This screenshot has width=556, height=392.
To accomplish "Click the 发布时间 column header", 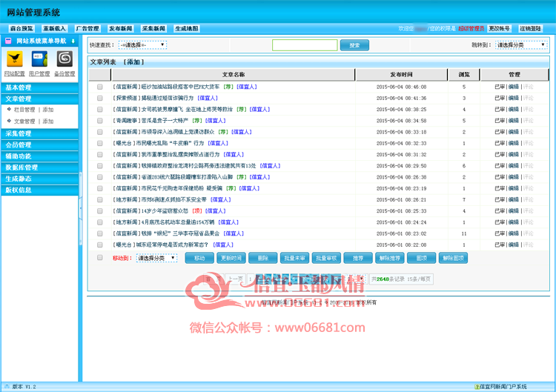I will point(401,75).
